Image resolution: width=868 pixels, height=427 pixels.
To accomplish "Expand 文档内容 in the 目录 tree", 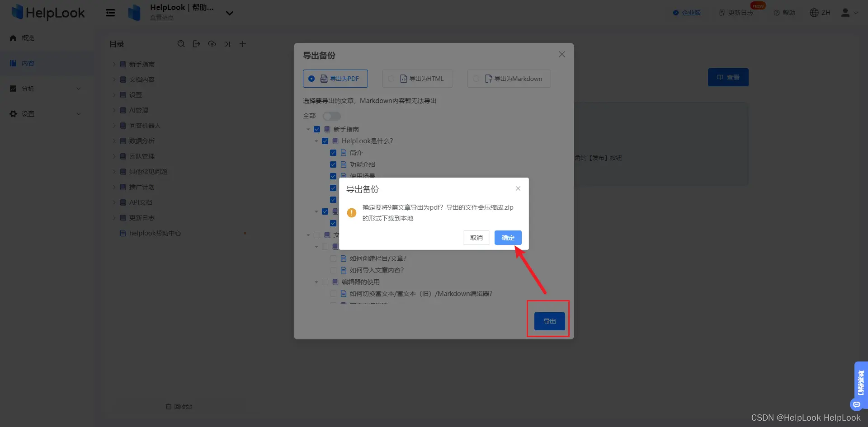I will pyautogui.click(x=114, y=80).
